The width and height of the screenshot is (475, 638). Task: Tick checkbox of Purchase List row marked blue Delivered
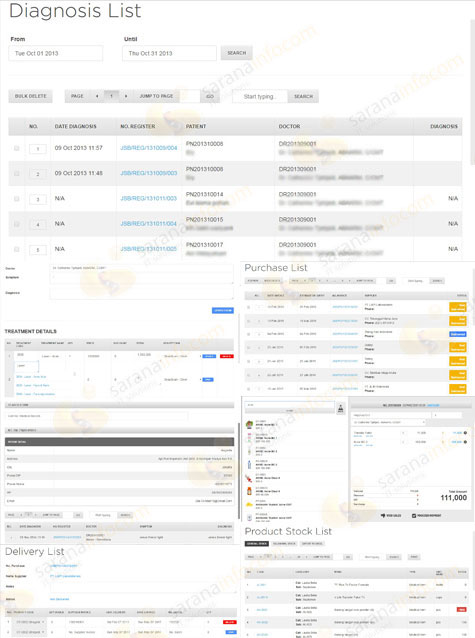(249, 334)
